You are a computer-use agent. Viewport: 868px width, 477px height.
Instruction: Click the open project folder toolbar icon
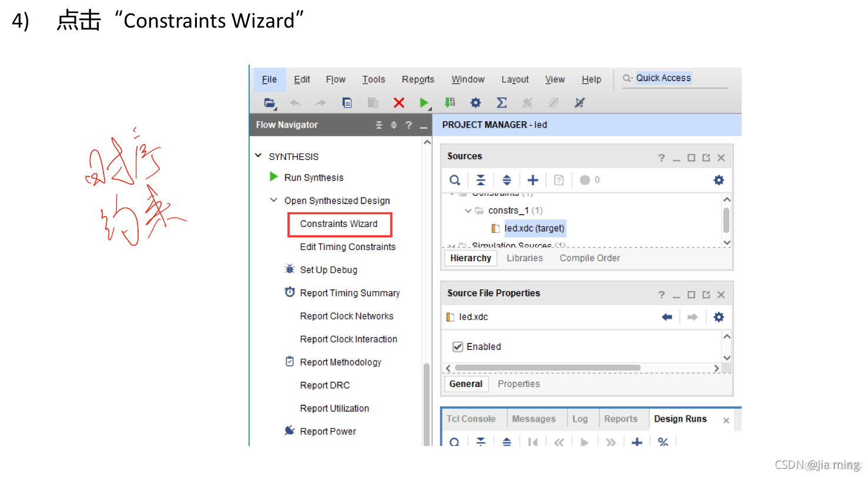tap(270, 103)
